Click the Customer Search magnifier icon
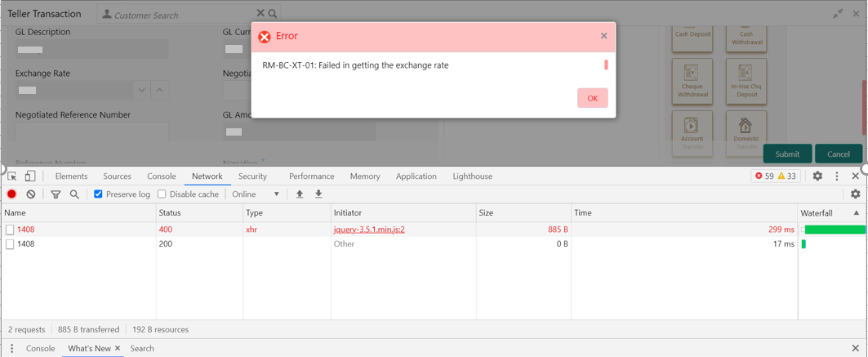 273,13
